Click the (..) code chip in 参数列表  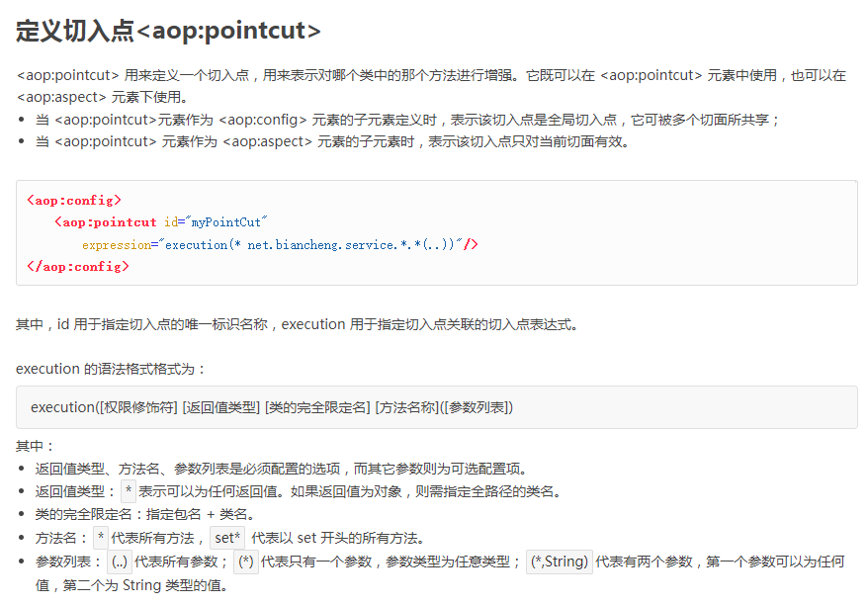(x=120, y=562)
